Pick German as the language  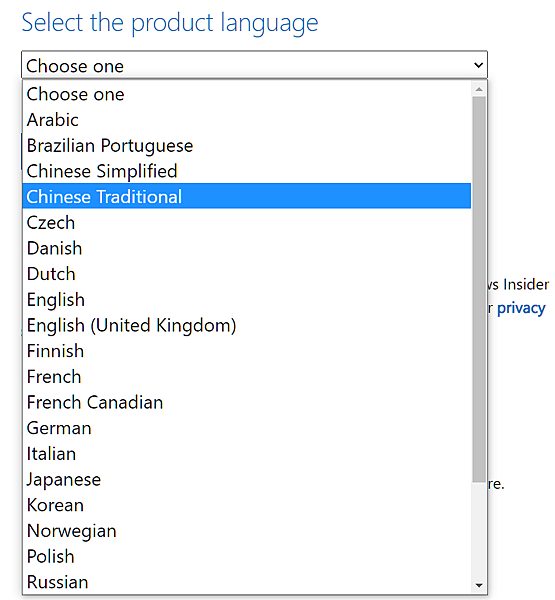(x=246, y=428)
